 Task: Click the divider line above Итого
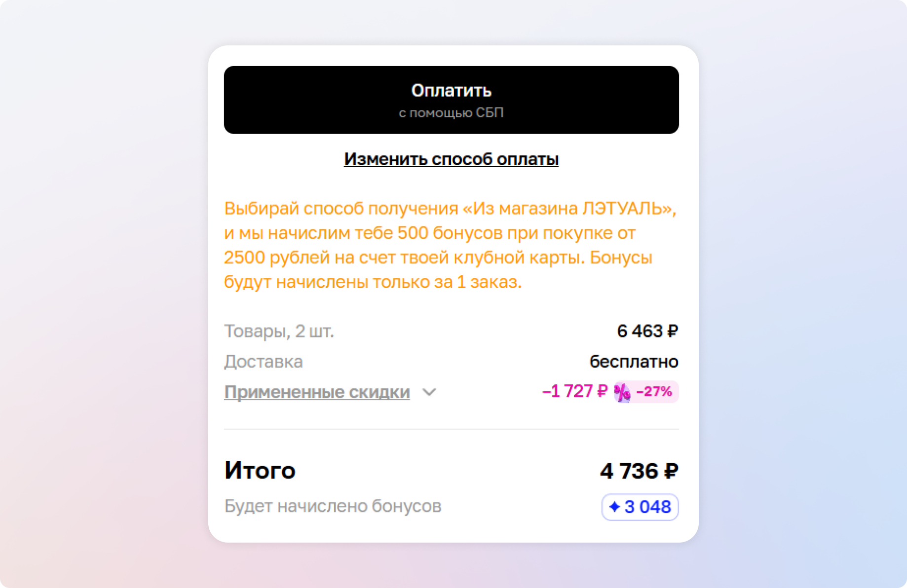451,429
